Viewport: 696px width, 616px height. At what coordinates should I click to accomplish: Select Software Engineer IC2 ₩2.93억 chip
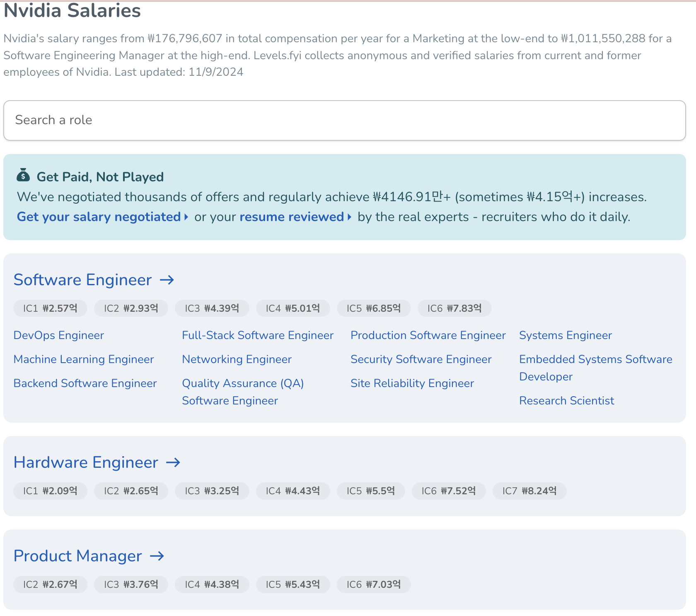(131, 308)
